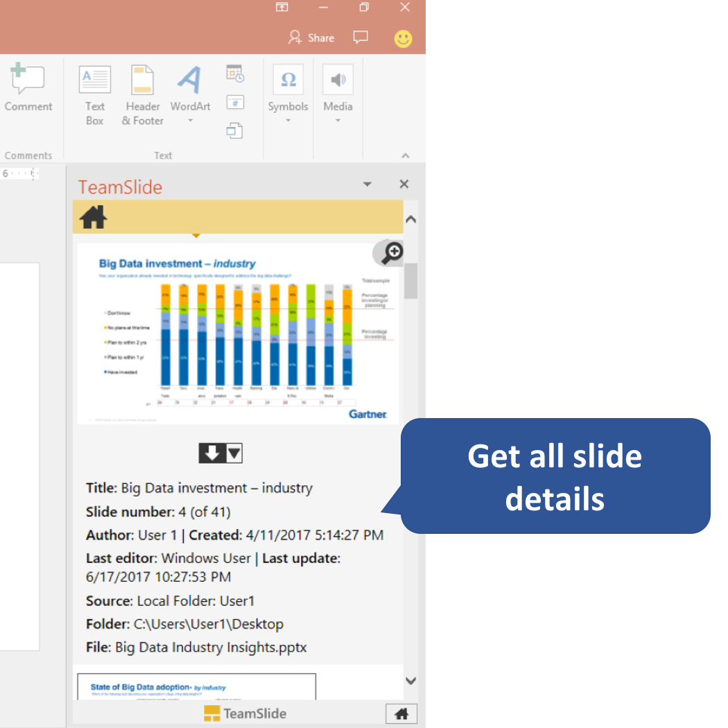Click the 'Title: Big Data investment – industry' line
This screenshot has height=728, width=728.
click(x=199, y=488)
